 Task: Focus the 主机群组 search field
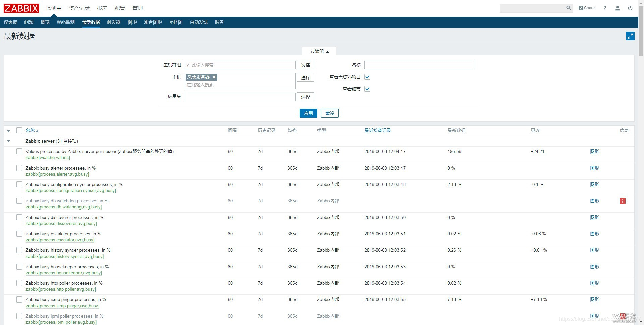[240, 65]
